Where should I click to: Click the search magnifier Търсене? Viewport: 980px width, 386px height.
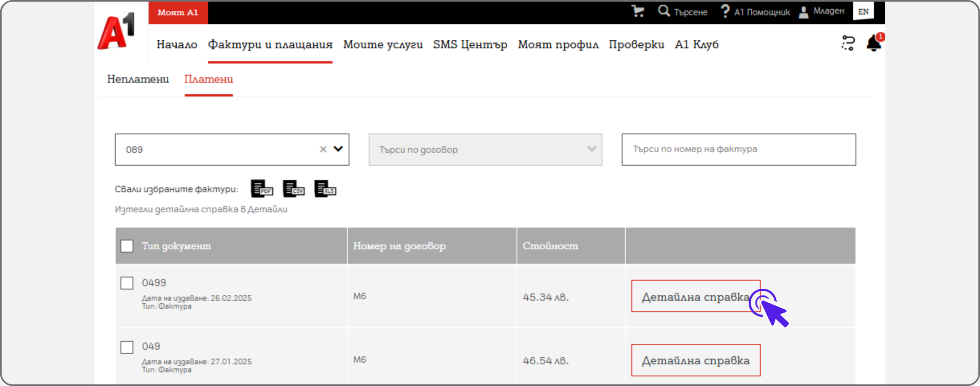[682, 12]
